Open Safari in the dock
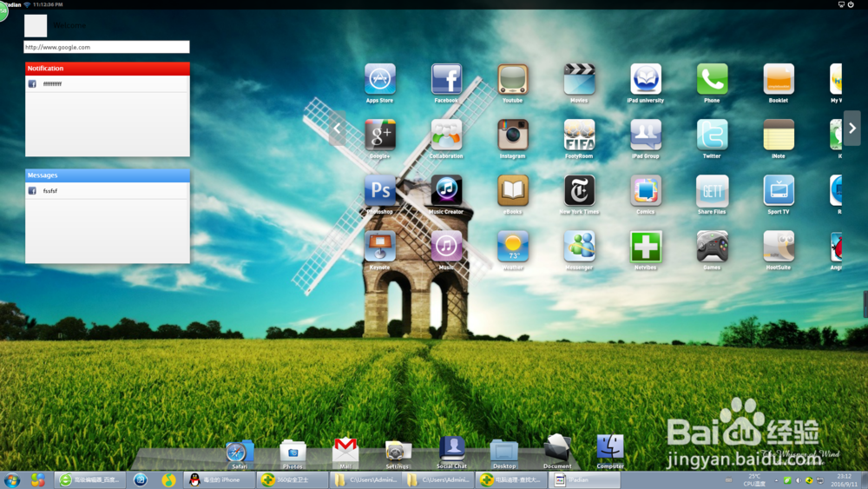Image resolution: width=868 pixels, height=489 pixels. tap(240, 452)
